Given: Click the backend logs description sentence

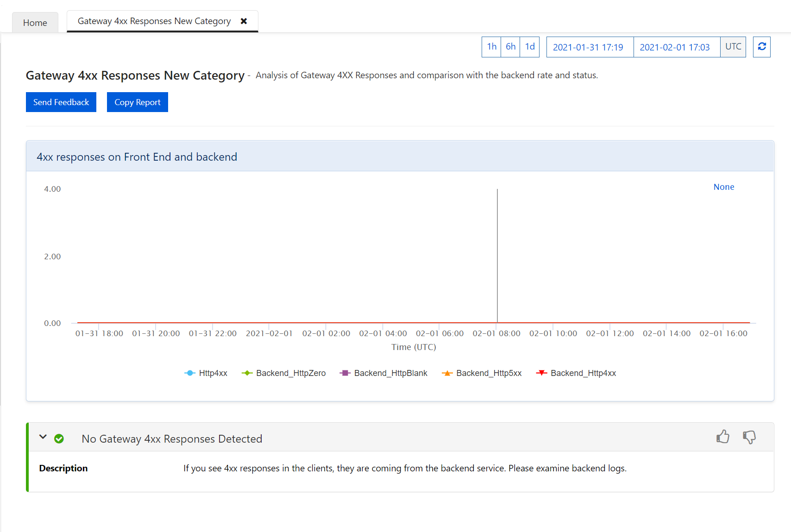Looking at the screenshot, I should 405,468.
